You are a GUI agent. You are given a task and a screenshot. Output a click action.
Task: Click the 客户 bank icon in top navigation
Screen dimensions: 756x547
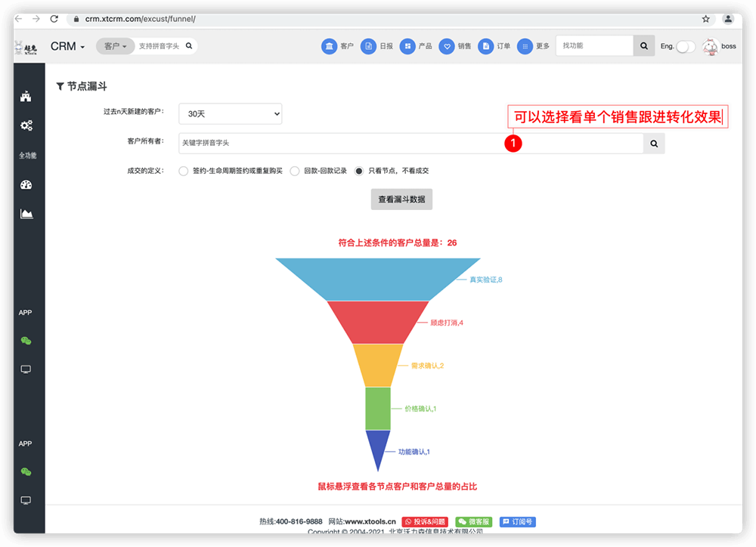pos(330,46)
